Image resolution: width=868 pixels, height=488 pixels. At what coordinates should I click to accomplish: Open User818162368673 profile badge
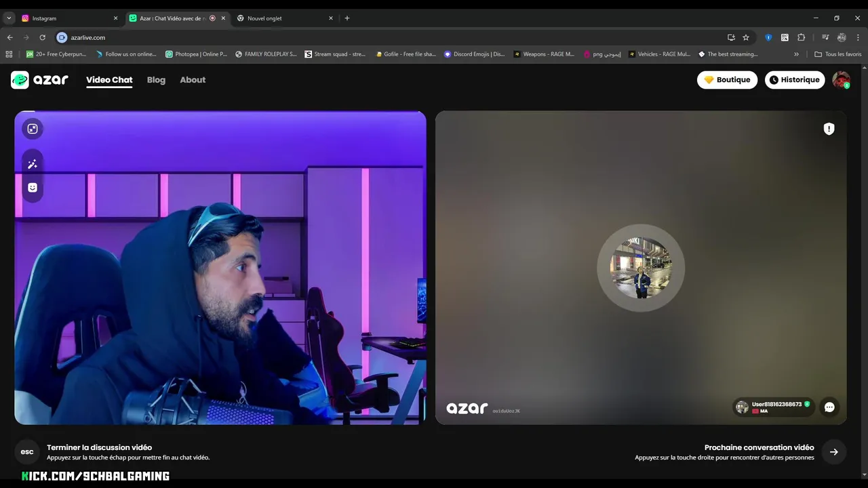coord(773,407)
